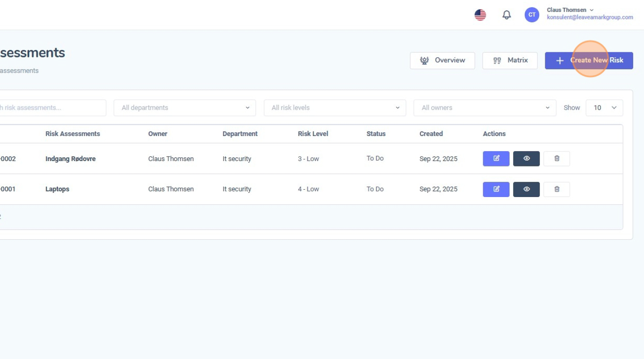Change the Show entries count dropdown
This screenshot has height=359, width=644.
pyautogui.click(x=604, y=108)
